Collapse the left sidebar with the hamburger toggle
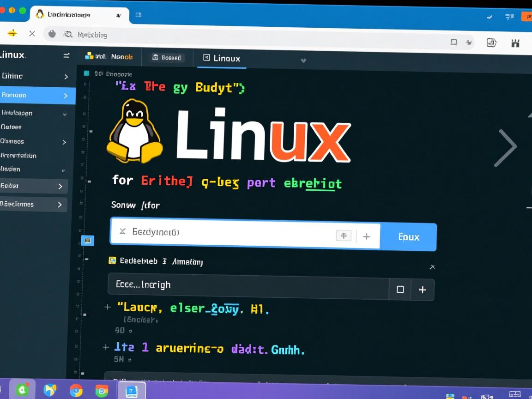The height and width of the screenshot is (399, 532). [66, 55]
